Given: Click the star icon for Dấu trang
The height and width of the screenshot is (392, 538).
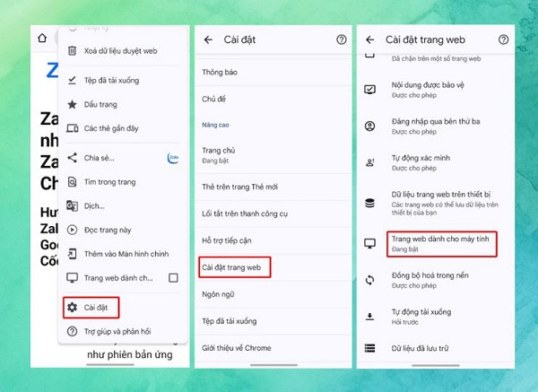Looking at the screenshot, I should (x=72, y=104).
